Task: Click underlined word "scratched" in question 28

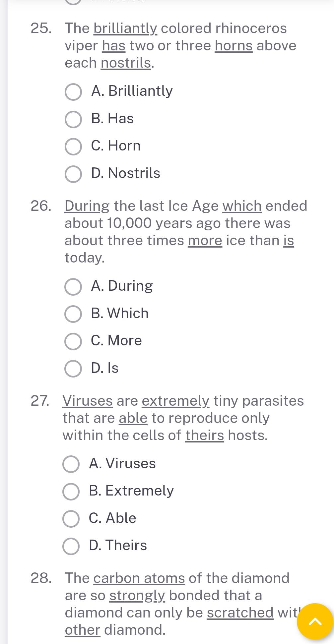Action: (x=240, y=613)
